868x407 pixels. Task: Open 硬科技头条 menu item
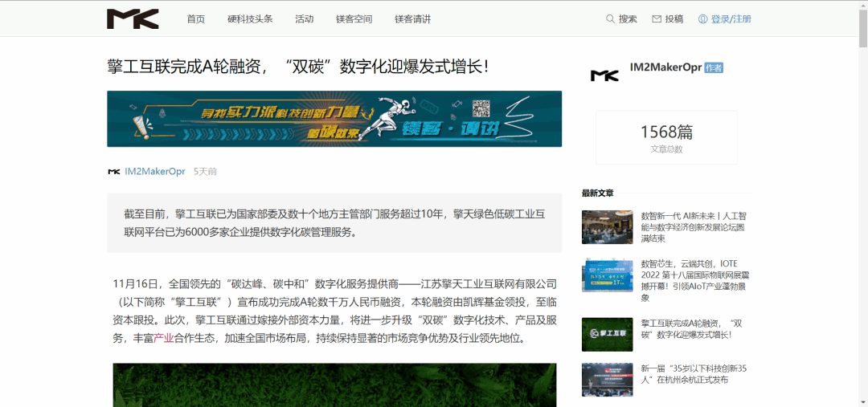250,18
